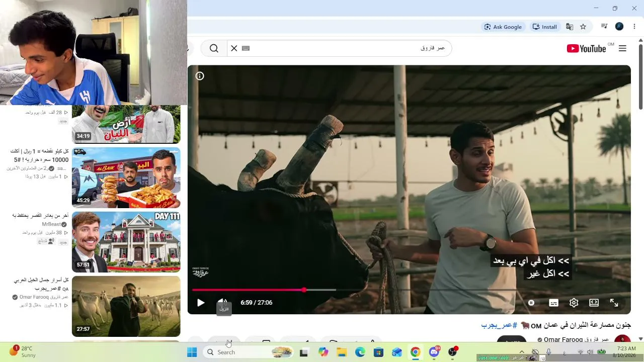Open Outlook from the taskbar
This screenshot has width=644, height=362.
point(397,352)
